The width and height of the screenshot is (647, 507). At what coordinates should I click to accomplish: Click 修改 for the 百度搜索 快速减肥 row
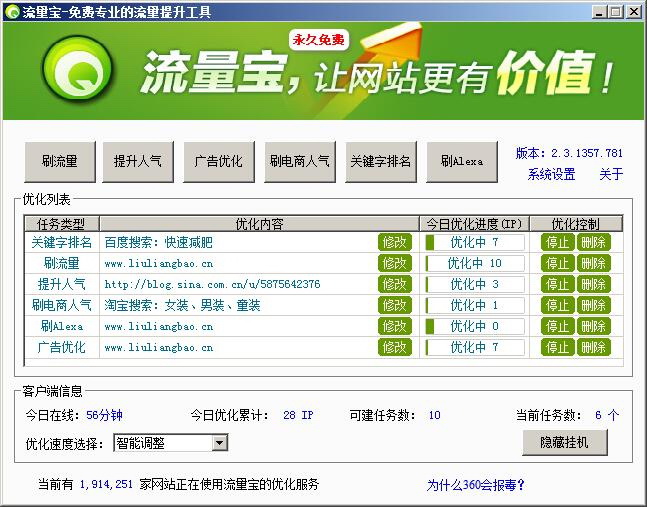tap(395, 242)
